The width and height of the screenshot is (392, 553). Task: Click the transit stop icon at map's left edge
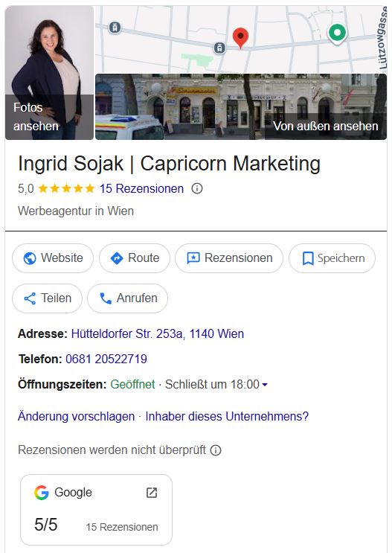pos(115,27)
